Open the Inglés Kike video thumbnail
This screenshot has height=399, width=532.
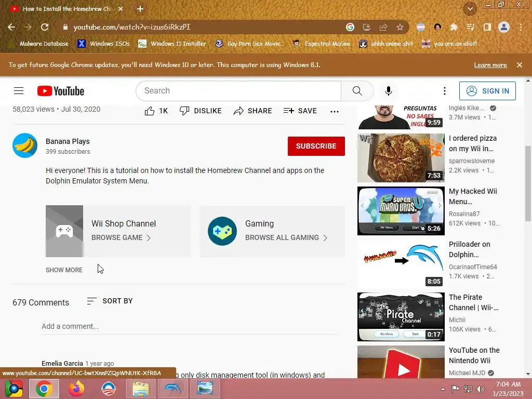(x=401, y=117)
